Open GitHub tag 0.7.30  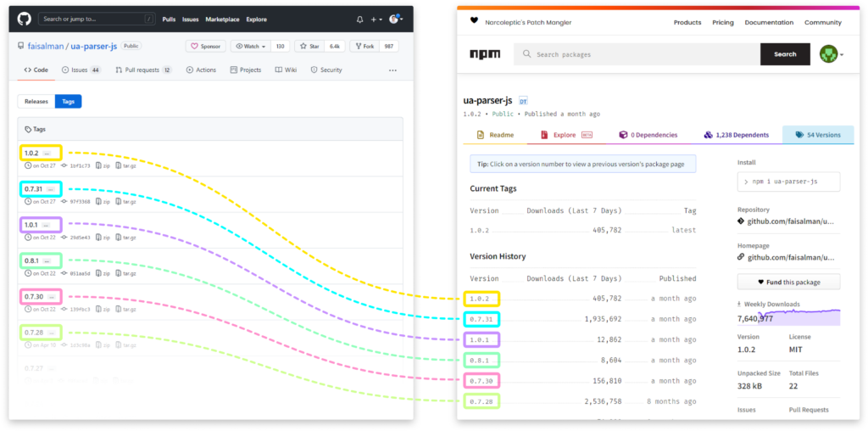point(33,297)
